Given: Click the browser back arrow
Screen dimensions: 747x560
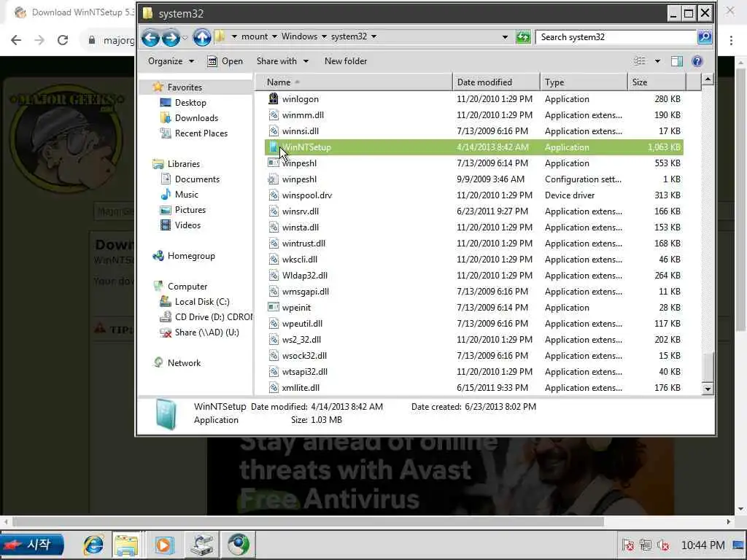Looking at the screenshot, I should [16, 40].
